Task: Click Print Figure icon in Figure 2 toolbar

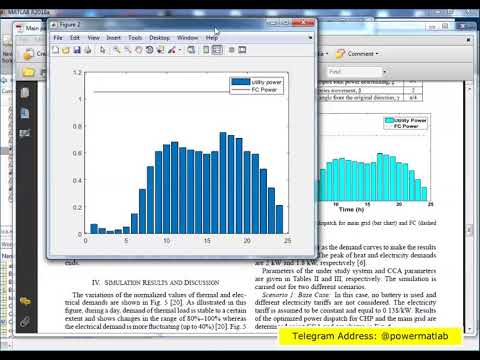Action: [x=88, y=50]
